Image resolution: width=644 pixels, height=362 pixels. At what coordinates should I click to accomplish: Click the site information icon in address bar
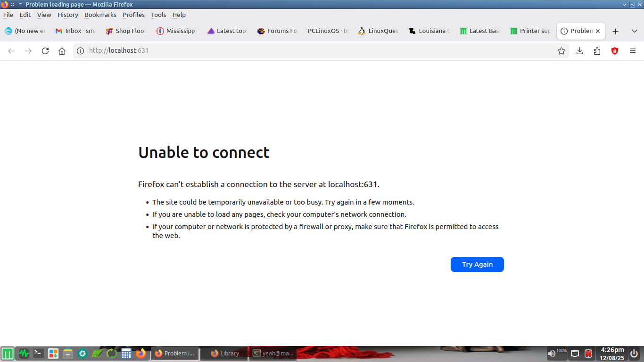[81, 51]
